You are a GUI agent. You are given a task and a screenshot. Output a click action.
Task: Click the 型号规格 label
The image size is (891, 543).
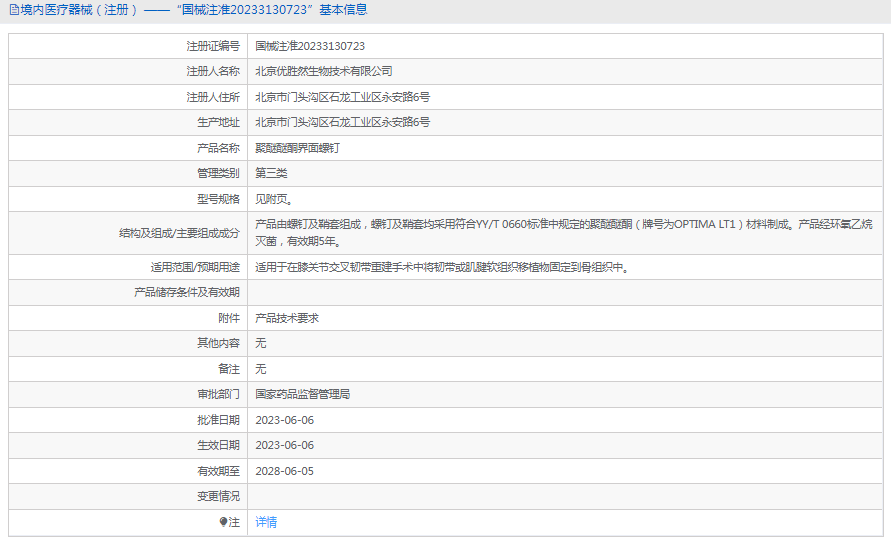[x=218, y=199]
